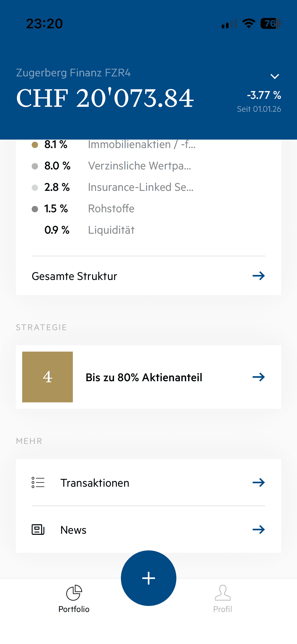The image size is (297, 644).
Task: Tap the battery indicator icon
Action: pyautogui.click(x=271, y=24)
